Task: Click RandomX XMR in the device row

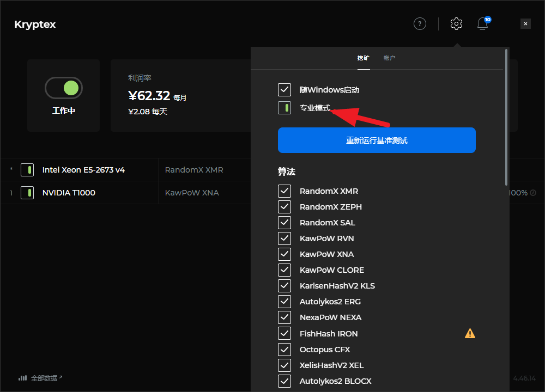Action: (194, 170)
